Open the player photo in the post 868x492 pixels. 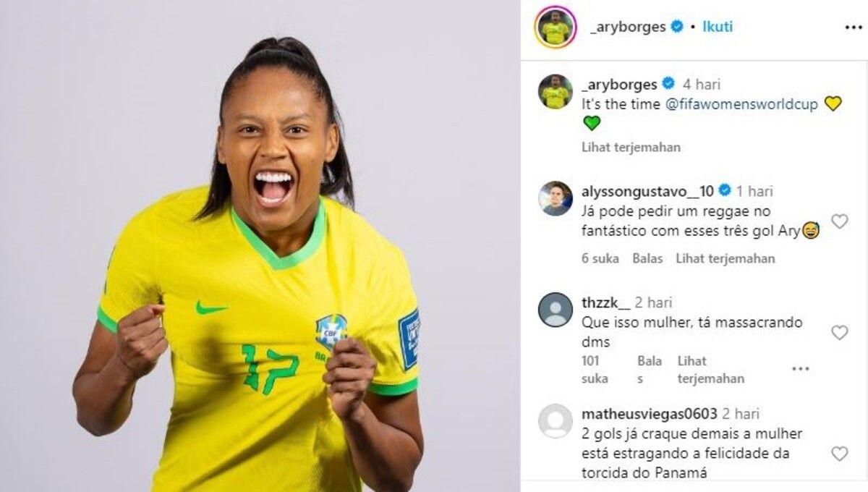pyautogui.click(x=260, y=246)
